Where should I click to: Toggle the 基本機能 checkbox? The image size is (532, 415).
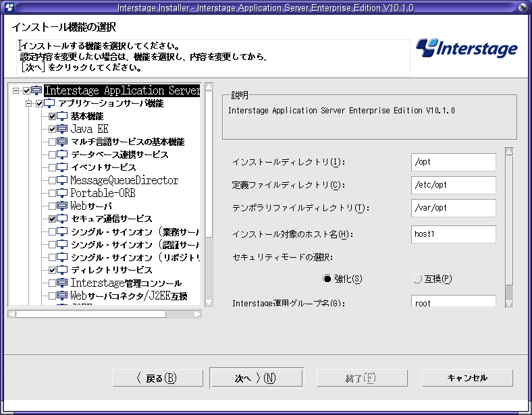(52, 116)
